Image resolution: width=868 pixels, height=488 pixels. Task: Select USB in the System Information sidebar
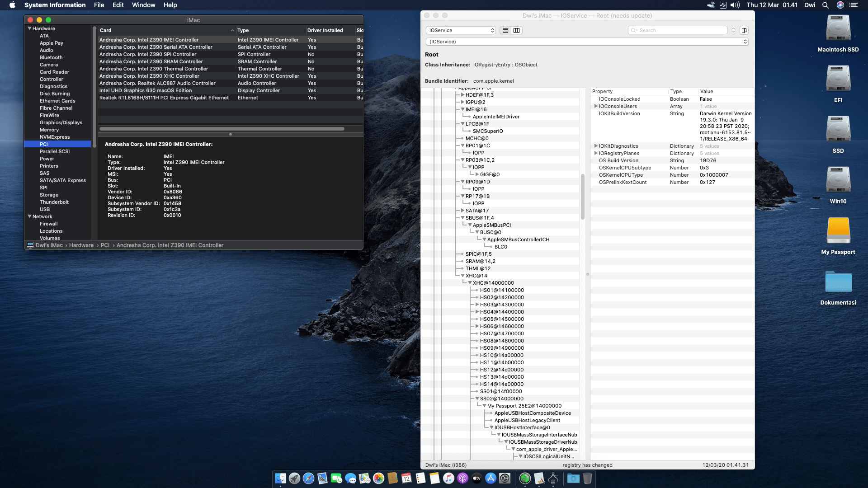(x=45, y=209)
